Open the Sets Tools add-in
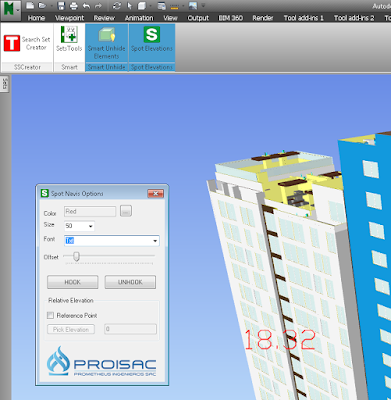The width and height of the screenshot is (391, 400). point(69,39)
